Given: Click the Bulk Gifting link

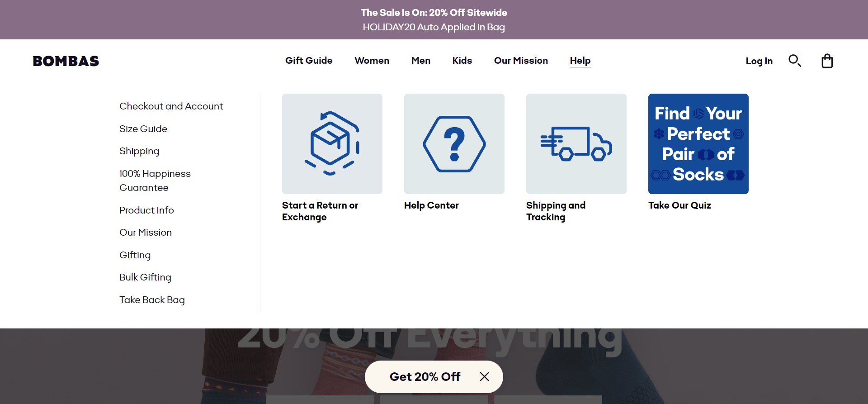Looking at the screenshot, I should pos(145,277).
